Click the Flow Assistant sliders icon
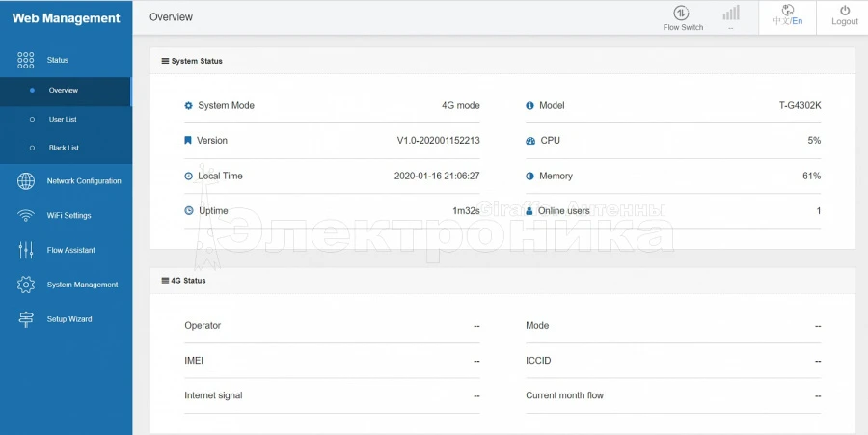Screen dimensions: 868x435 click(x=26, y=250)
